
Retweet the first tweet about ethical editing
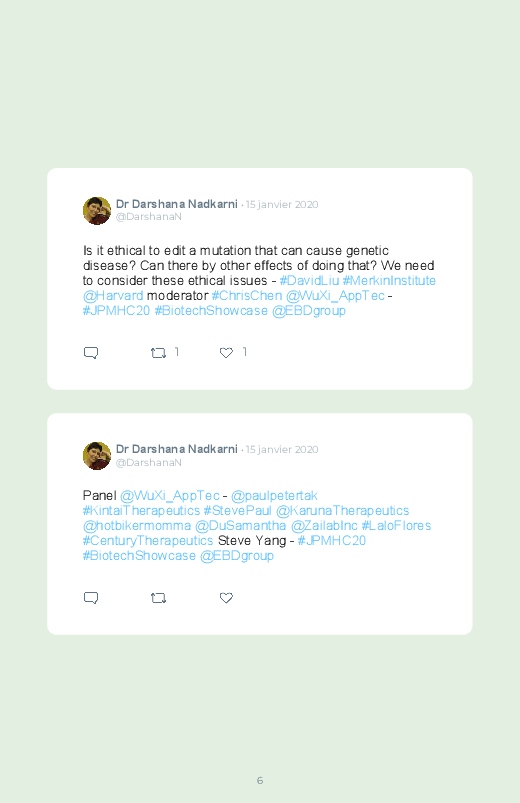(158, 353)
